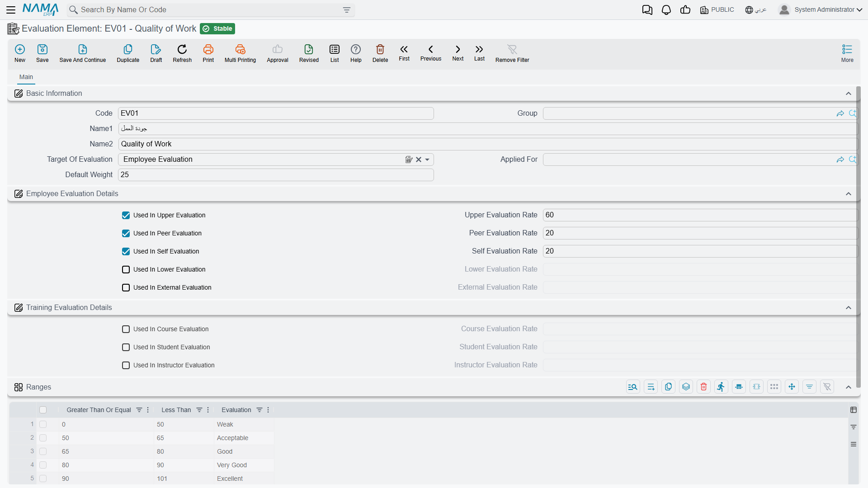The image size is (868, 488).
Task: Enable Used In Lower Evaluation checkbox
Action: [126, 270]
